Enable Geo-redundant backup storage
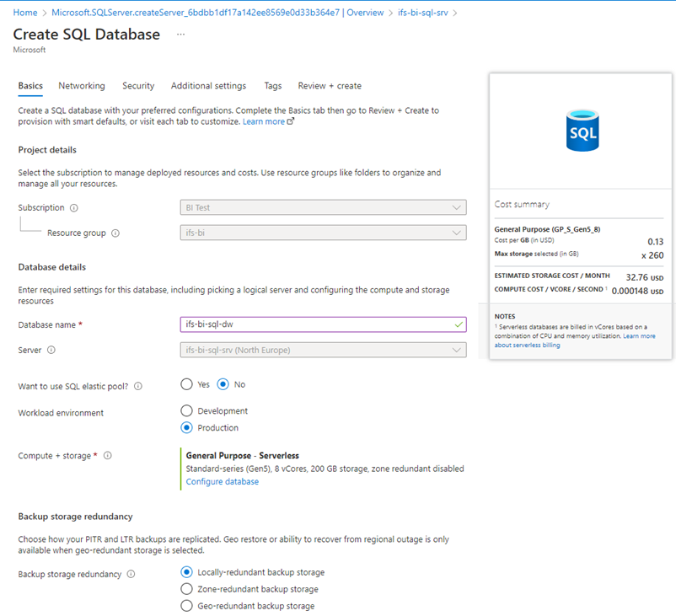Image resolution: width=676 pixels, height=616 pixels. [x=186, y=605]
